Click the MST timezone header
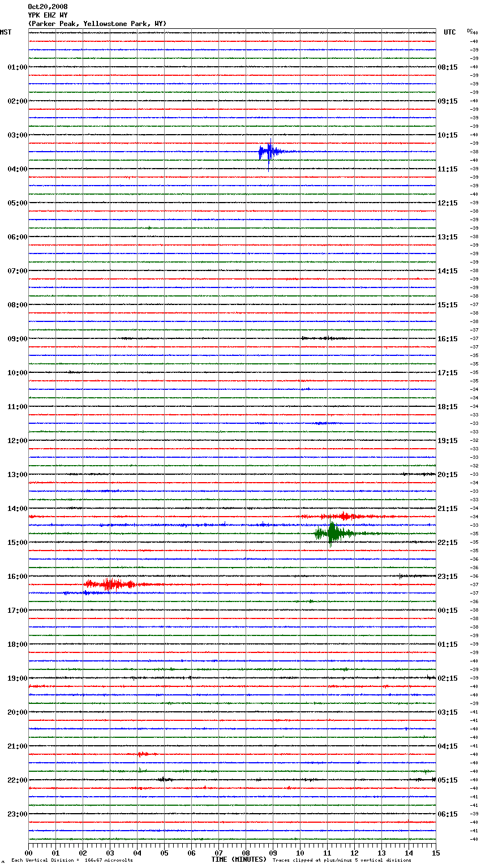The height and width of the screenshot is (868, 481). point(6,32)
